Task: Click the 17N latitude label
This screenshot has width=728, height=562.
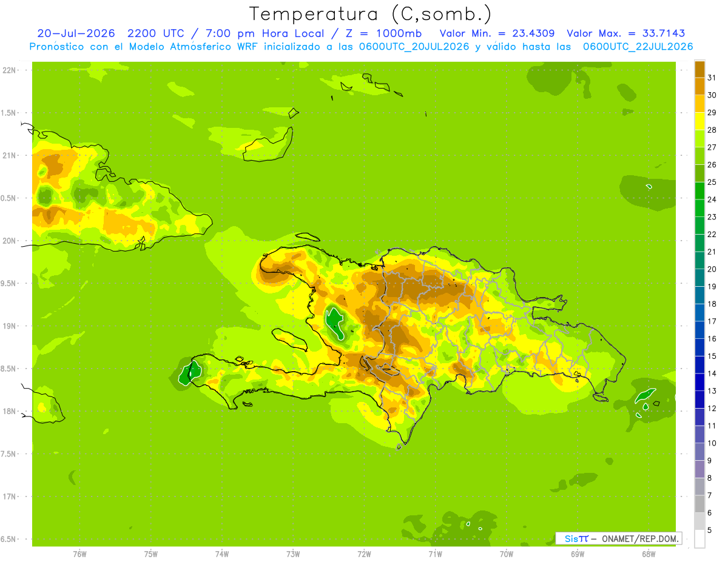Action: tap(9, 497)
